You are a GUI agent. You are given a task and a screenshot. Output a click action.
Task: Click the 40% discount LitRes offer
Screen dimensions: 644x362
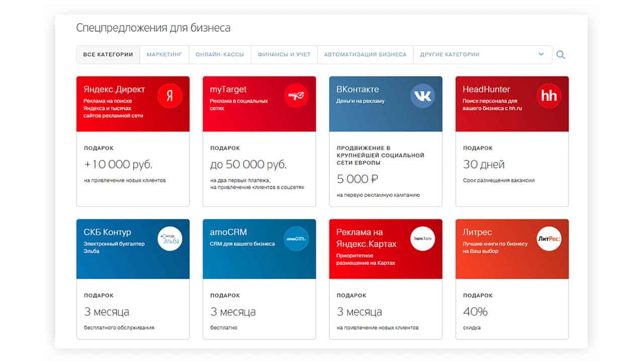[475, 312]
